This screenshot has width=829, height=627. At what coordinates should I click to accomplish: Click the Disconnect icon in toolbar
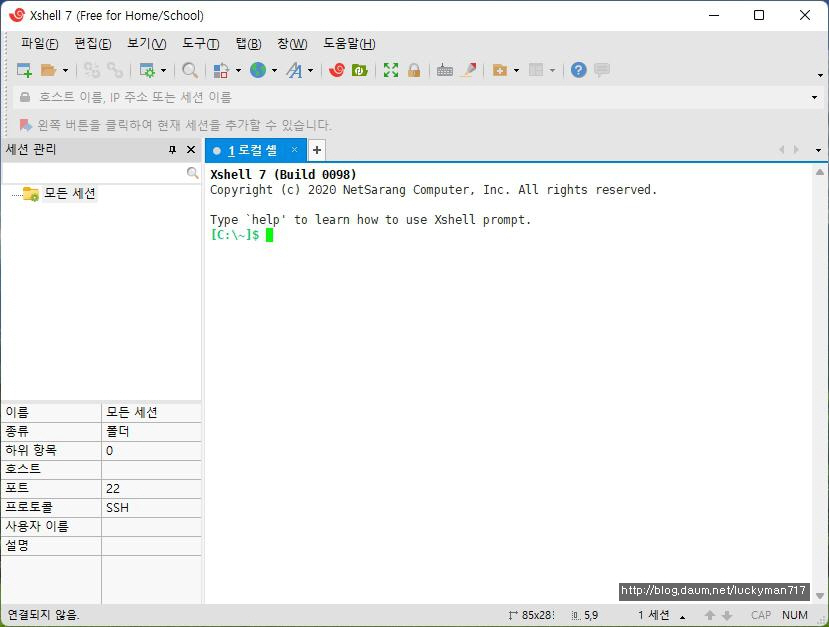coord(115,70)
